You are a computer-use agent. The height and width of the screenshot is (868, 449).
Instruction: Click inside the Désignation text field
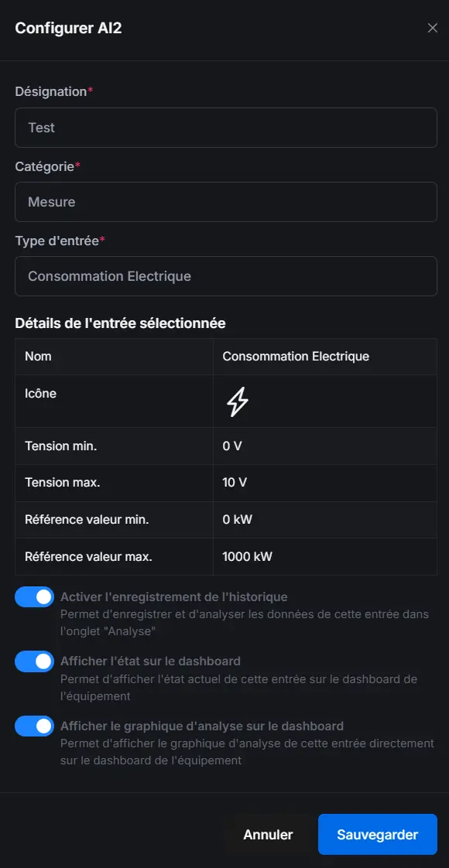[225, 127]
